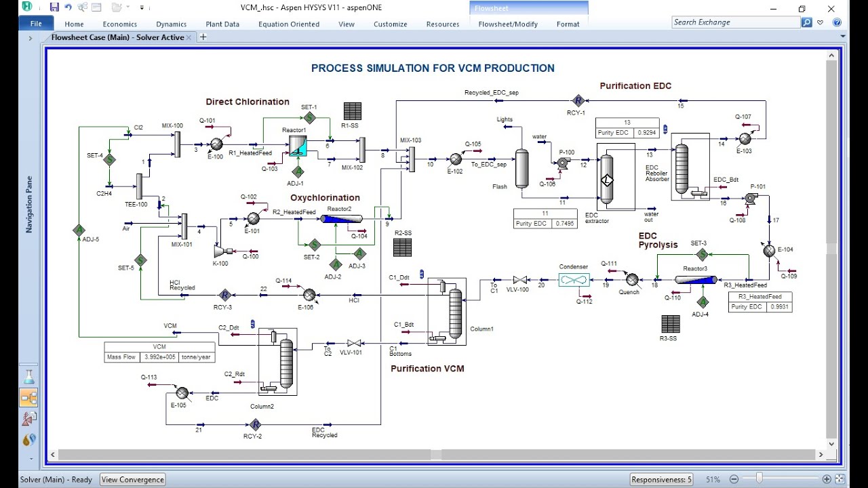Select the P-100 pump icon
This screenshot has height=488, width=868.
563,163
